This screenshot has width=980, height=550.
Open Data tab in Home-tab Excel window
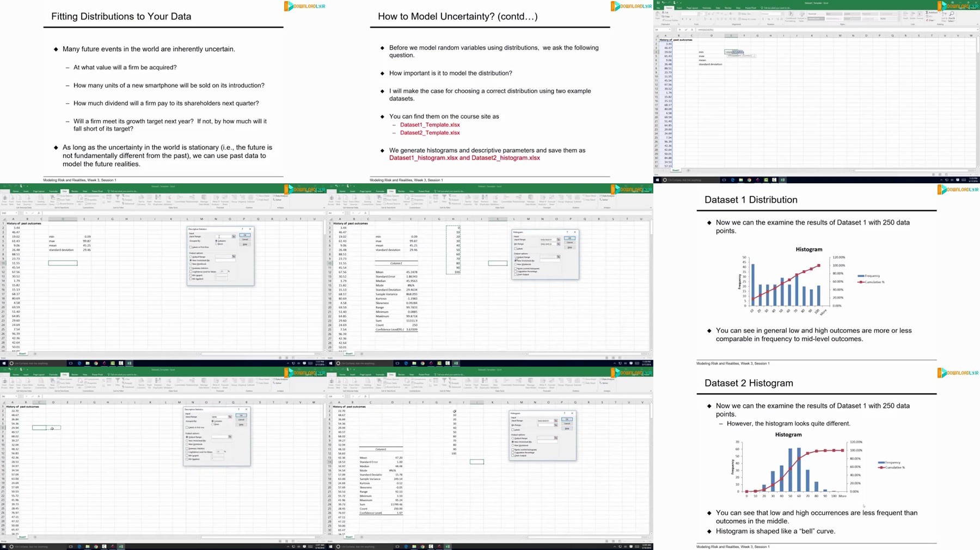pyautogui.click(x=718, y=8)
